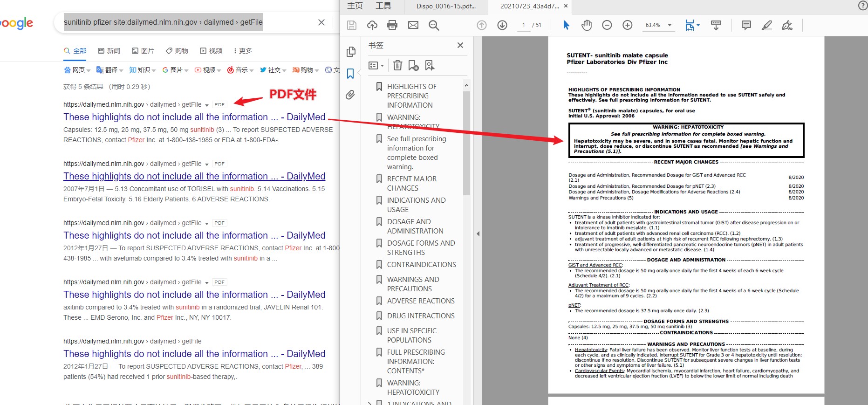Open first DailyMed search result link

click(194, 117)
